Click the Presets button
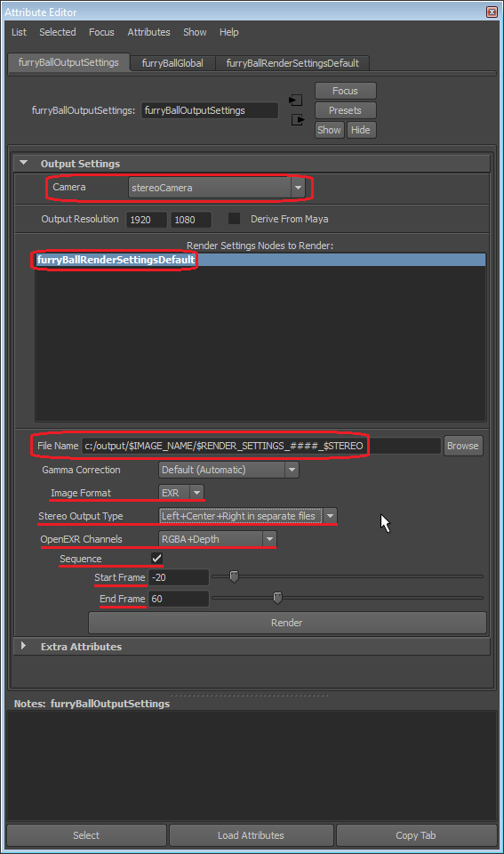Screen dimensions: 504x854 (x=345, y=110)
